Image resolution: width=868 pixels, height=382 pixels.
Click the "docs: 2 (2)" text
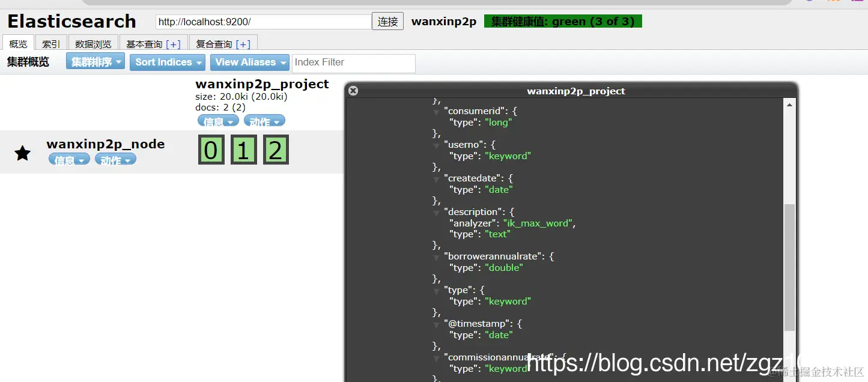[x=220, y=108]
